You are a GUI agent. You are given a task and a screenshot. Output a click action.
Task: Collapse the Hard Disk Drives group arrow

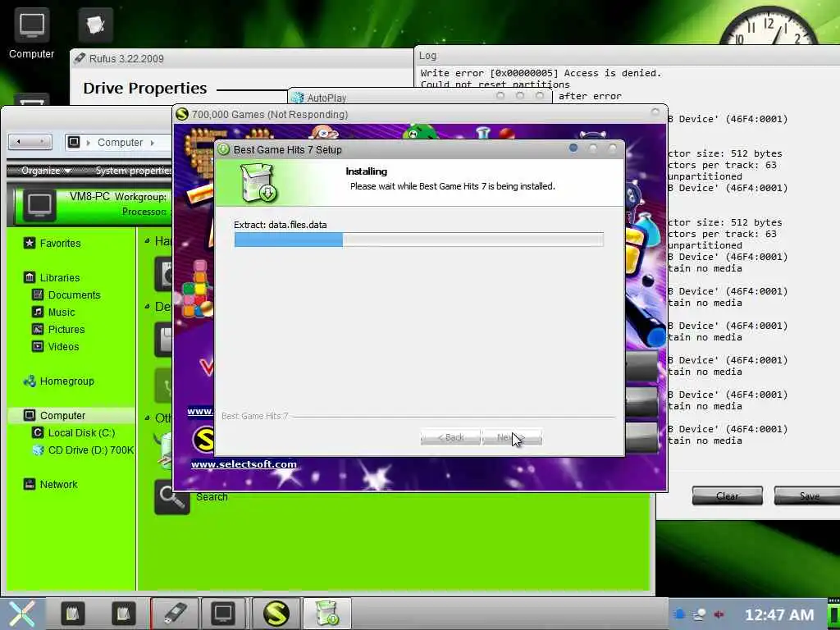[x=147, y=241]
